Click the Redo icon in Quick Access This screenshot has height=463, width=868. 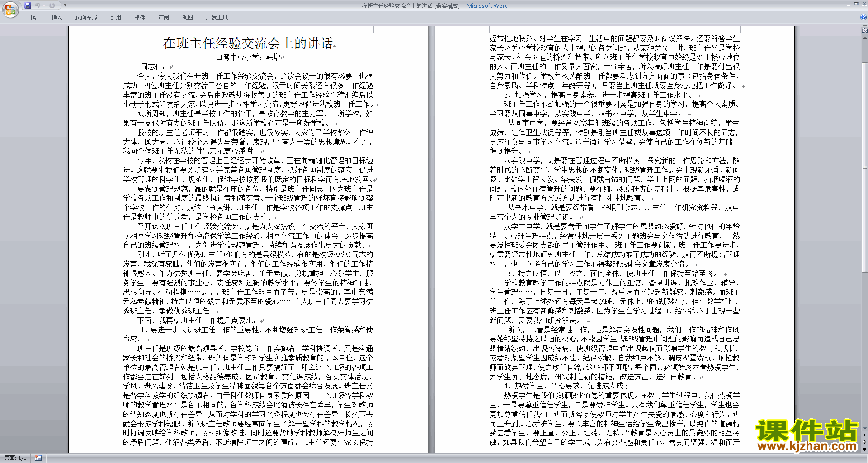click(x=52, y=5)
